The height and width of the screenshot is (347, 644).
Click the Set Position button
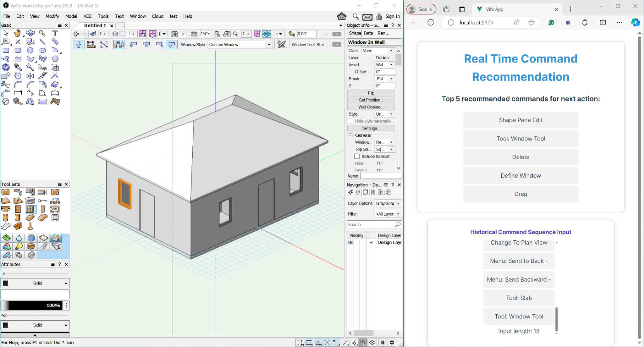pos(371,100)
